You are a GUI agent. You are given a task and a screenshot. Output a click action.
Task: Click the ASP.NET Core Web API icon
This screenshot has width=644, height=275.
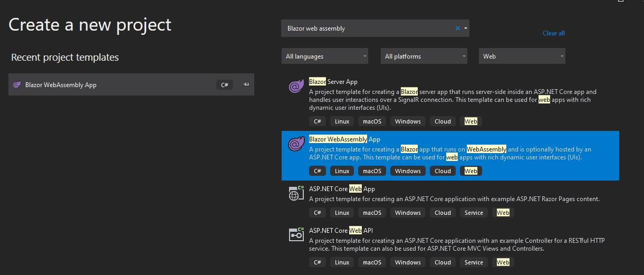(x=296, y=234)
